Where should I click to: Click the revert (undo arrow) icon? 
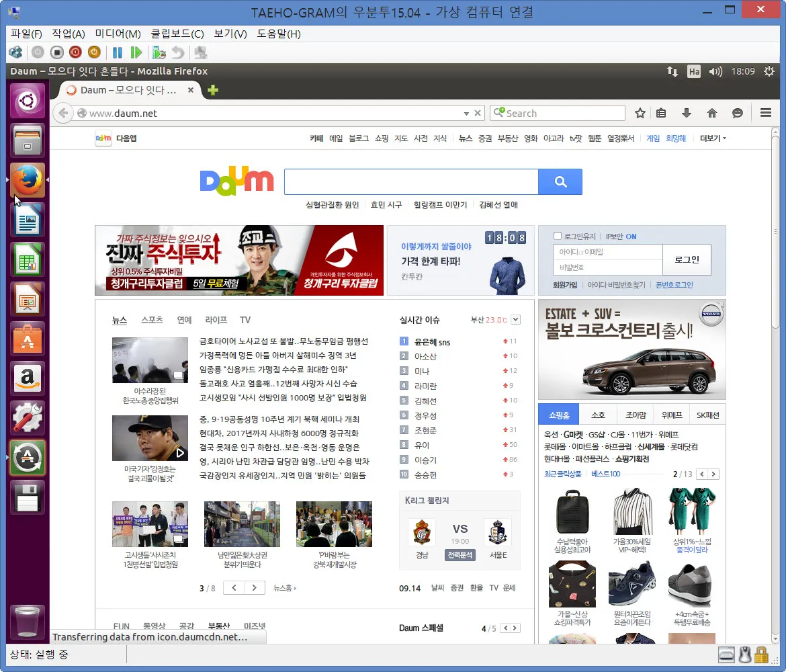pos(178,52)
